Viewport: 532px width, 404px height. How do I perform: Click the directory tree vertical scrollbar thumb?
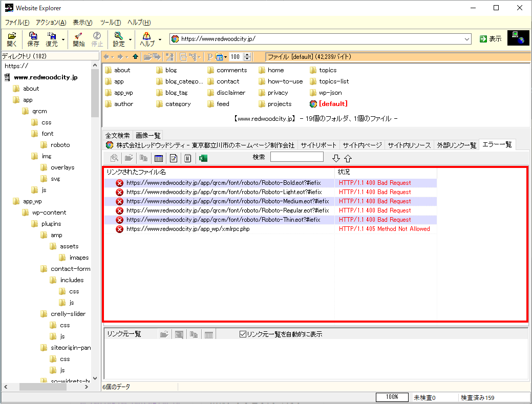click(95, 93)
